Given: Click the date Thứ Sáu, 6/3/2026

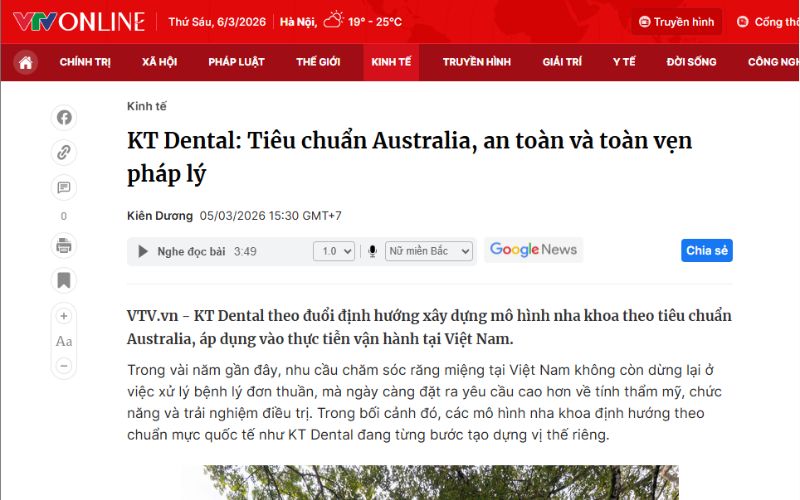Looking at the screenshot, I should (217, 22).
